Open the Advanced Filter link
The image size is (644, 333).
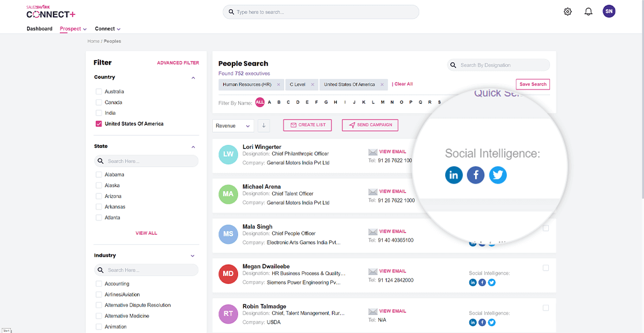(x=178, y=63)
